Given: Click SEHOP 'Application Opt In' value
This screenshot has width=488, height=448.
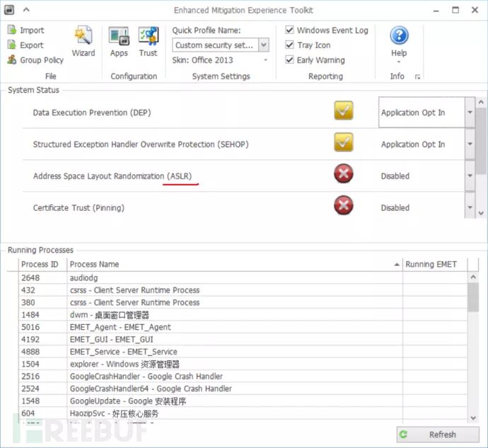Looking at the screenshot, I should (413, 144).
